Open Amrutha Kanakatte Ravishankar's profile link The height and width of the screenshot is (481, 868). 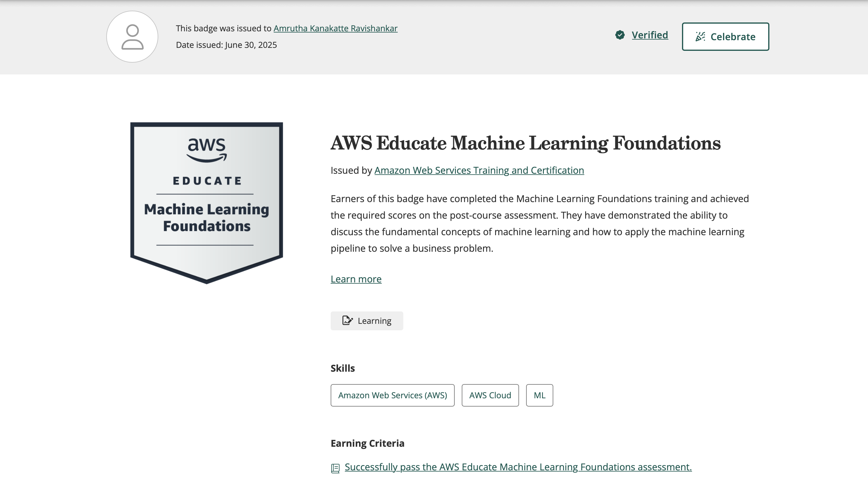point(335,28)
